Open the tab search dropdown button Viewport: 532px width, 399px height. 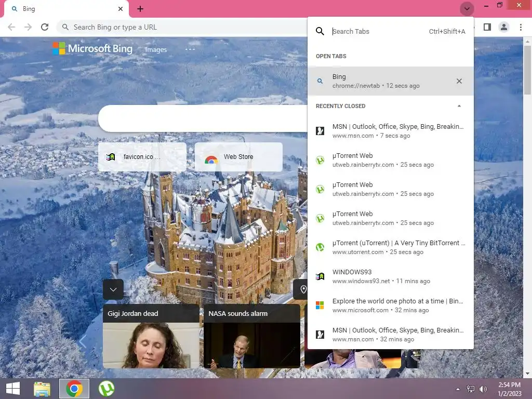467,8
